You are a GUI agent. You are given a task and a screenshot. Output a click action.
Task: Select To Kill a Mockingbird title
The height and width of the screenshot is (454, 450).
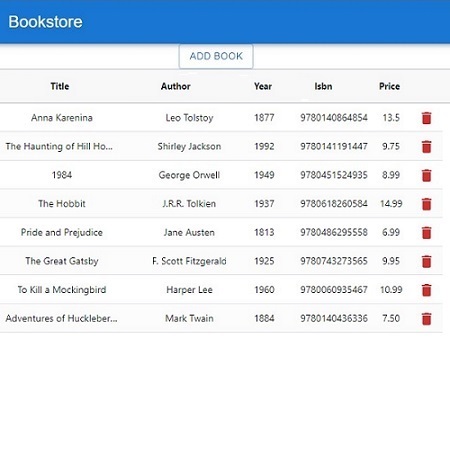pos(62,290)
